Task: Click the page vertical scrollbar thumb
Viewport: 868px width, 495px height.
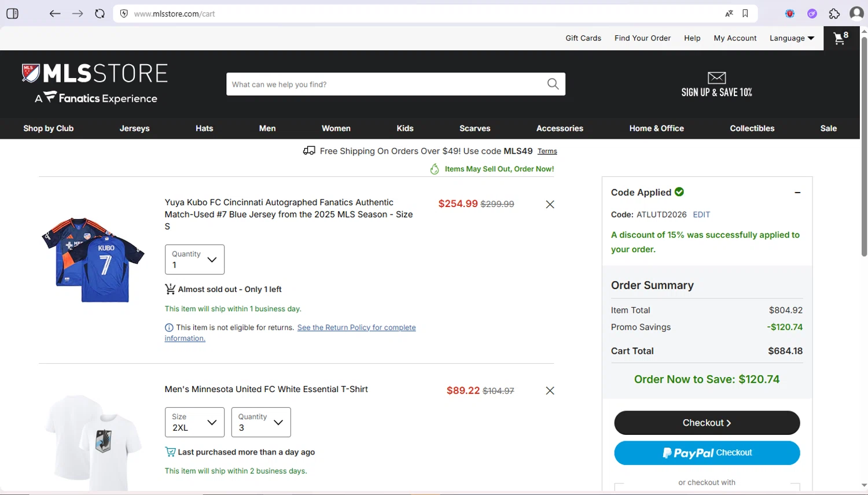Action: pos(864,146)
